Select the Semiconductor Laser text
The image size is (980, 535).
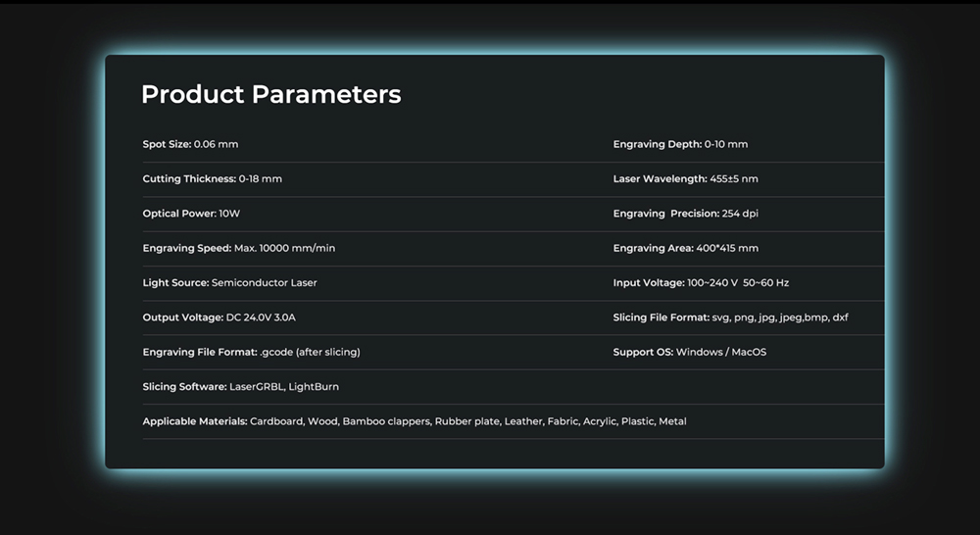265,283
